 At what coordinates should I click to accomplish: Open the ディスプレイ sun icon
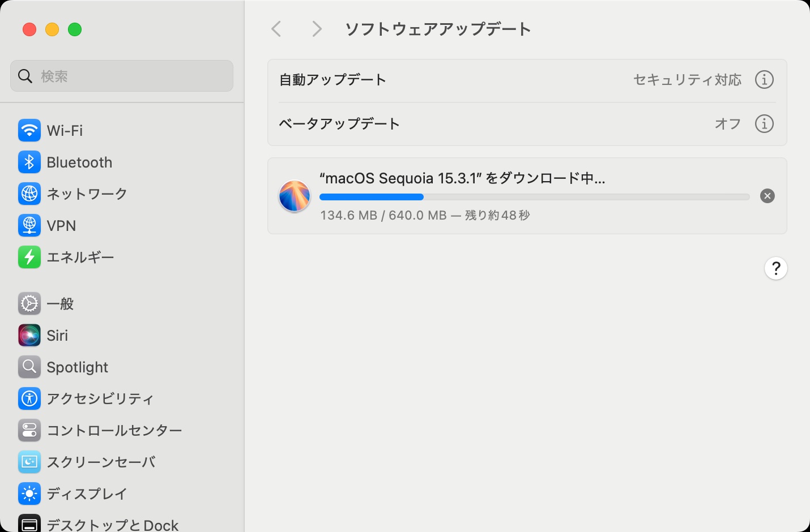[x=29, y=494]
